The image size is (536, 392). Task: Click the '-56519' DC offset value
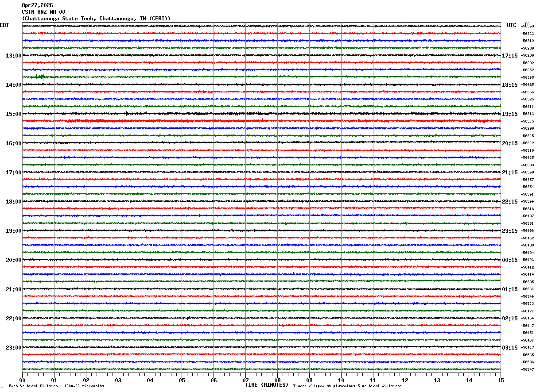527,150
